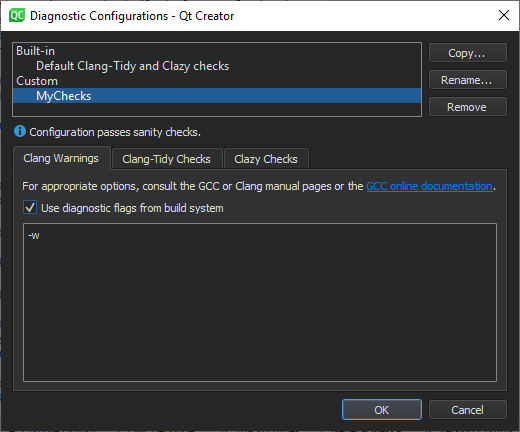
Task: Remove the MyChecks configuration
Action: point(468,107)
